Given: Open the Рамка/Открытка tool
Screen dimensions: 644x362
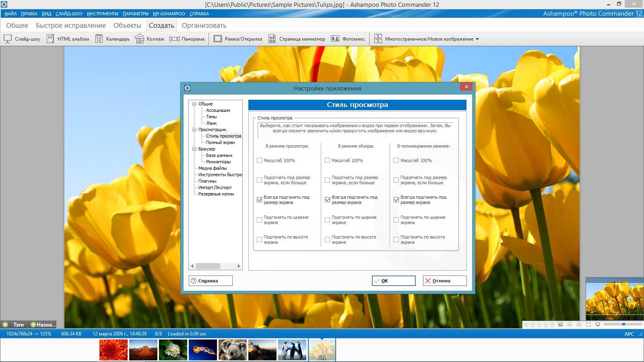Looking at the screenshot, I should [237, 39].
